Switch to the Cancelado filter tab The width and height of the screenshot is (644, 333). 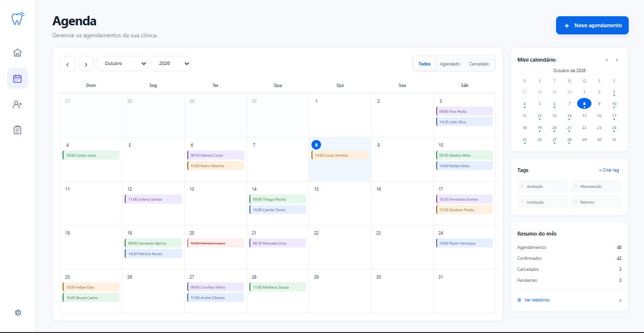[x=479, y=64]
